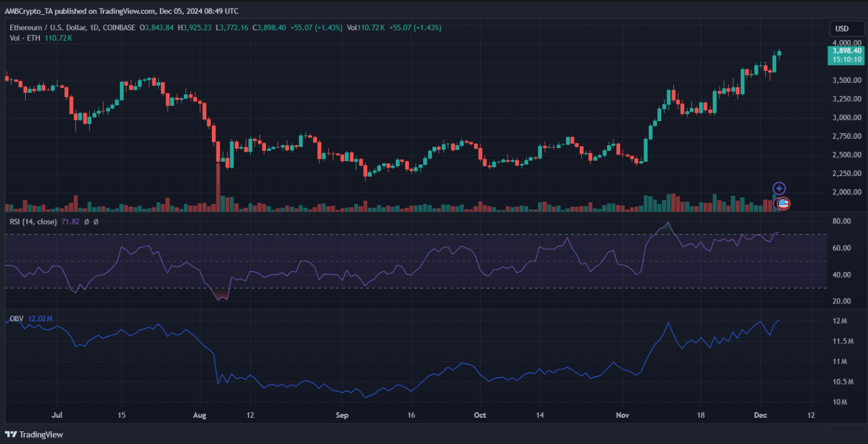Click the TradingView logo at bottom left

click(34, 434)
